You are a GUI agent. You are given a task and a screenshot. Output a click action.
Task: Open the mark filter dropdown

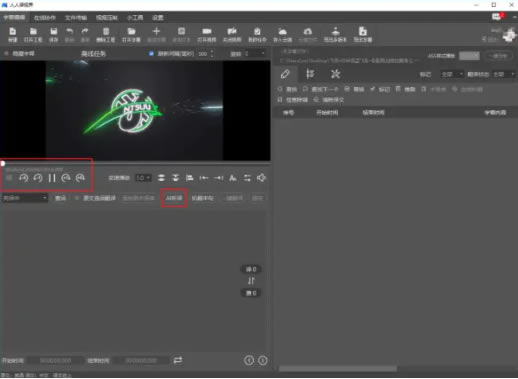point(452,74)
